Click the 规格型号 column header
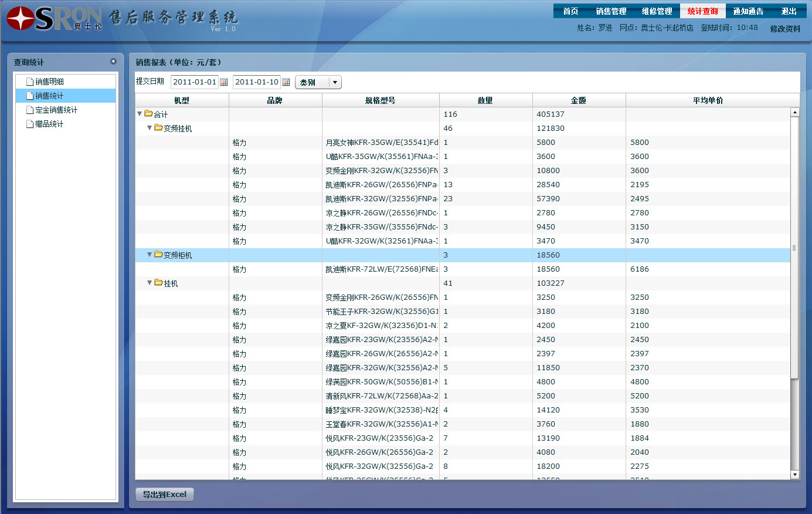The height and width of the screenshot is (514, 812). click(x=380, y=100)
